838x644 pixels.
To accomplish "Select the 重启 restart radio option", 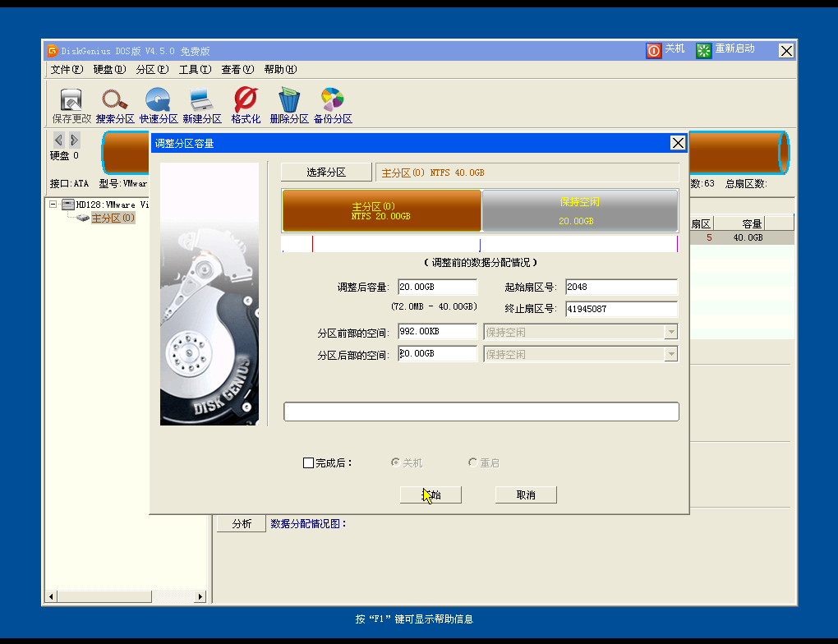I will pos(472,462).
